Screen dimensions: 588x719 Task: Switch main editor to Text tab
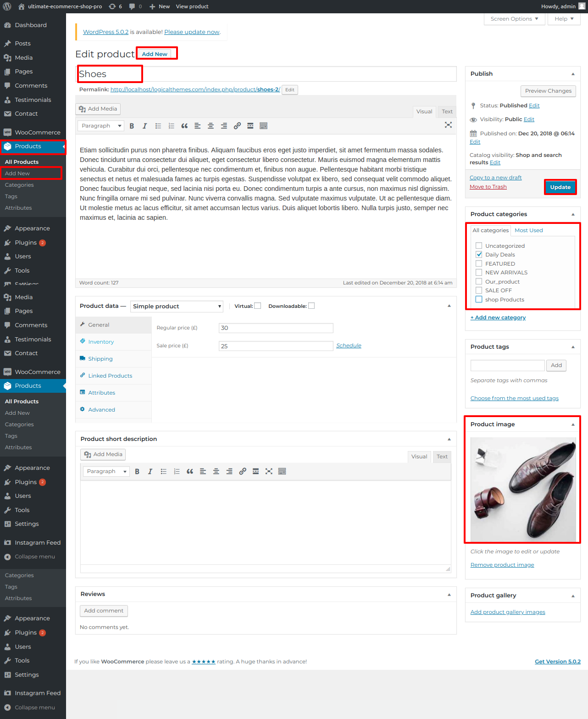447,111
